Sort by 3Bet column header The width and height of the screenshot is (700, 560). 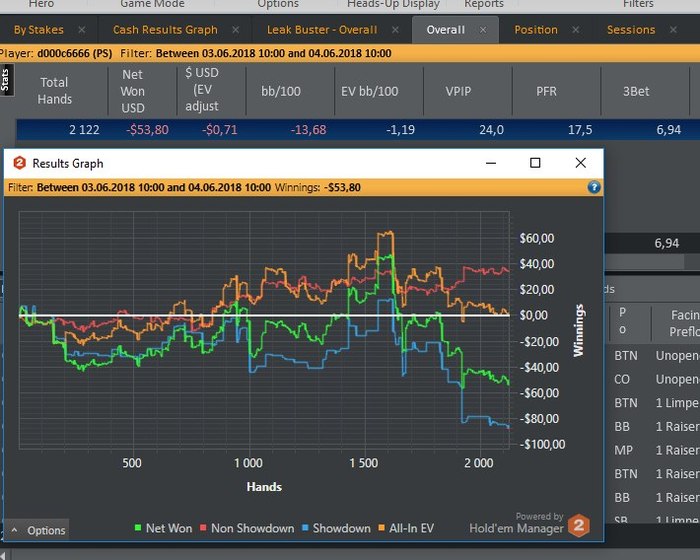coord(636,91)
